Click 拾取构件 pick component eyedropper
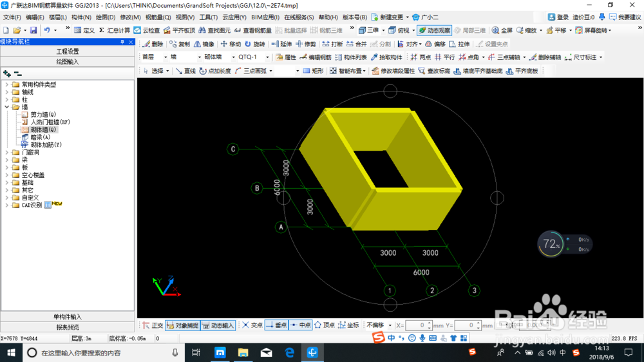Viewport: 644px width, 362px height. tap(386, 57)
